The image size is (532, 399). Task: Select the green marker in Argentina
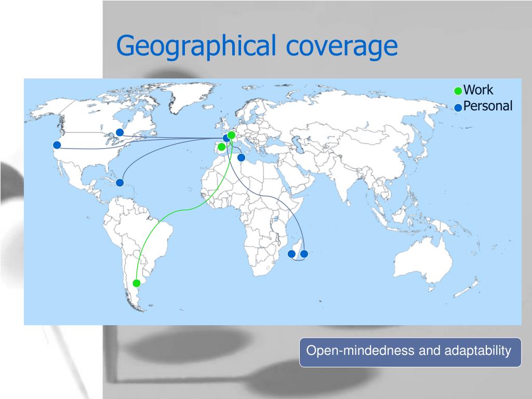[137, 283]
